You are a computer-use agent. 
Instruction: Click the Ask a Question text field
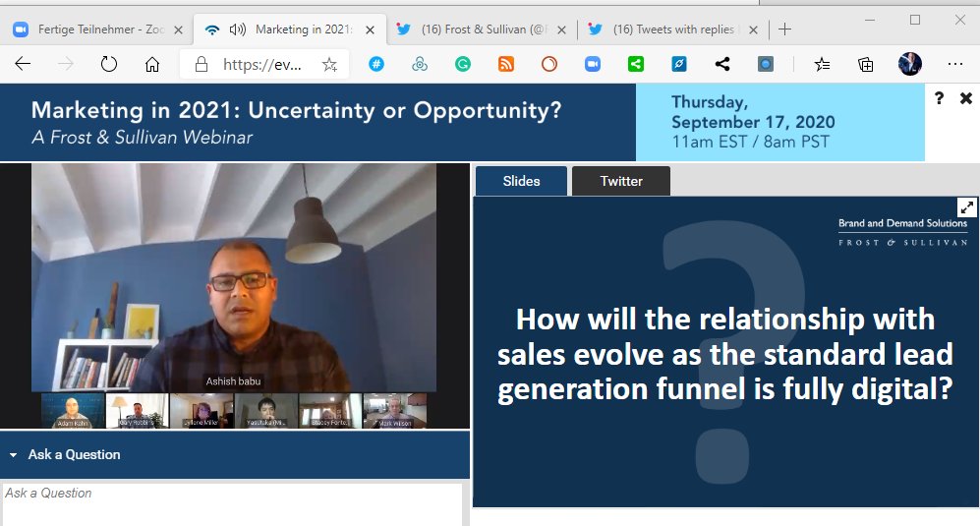click(x=232, y=504)
